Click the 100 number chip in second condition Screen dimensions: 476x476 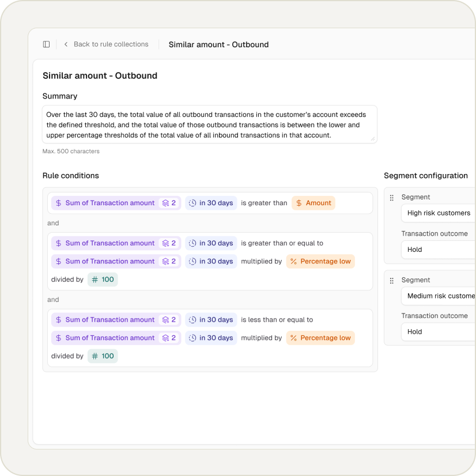103,279
